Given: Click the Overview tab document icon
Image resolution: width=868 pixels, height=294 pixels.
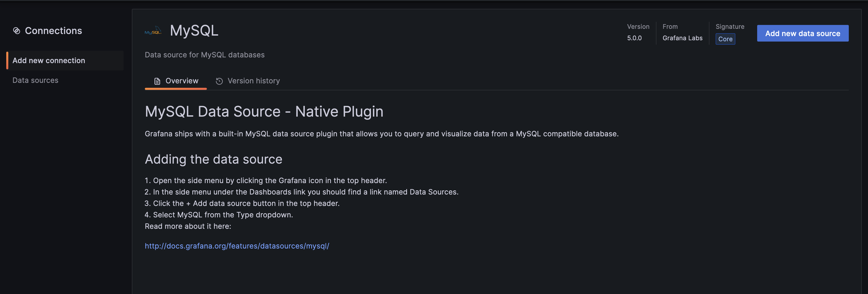Looking at the screenshot, I should pos(157,81).
